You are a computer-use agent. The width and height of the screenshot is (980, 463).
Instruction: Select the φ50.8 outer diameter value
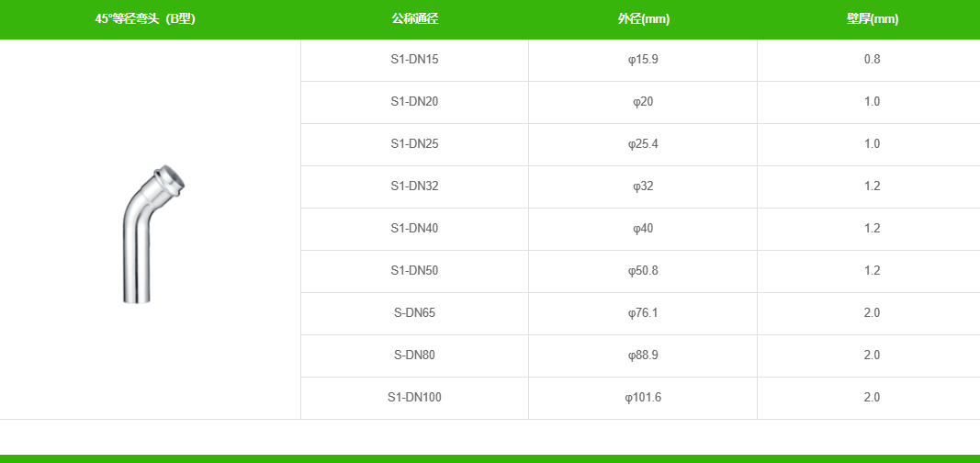(643, 271)
